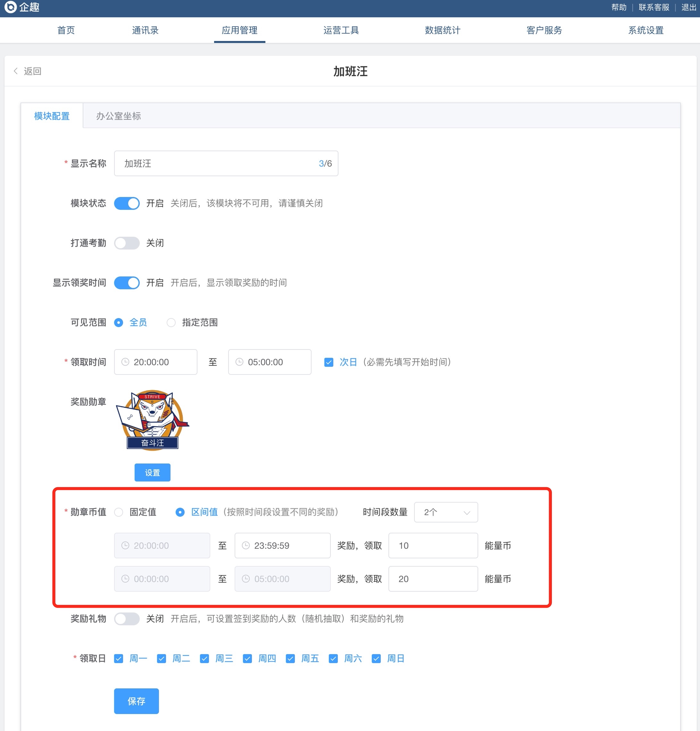Uncheck the 周六 checkbox
This screenshot has height=731, width=700.
[334, 659]
